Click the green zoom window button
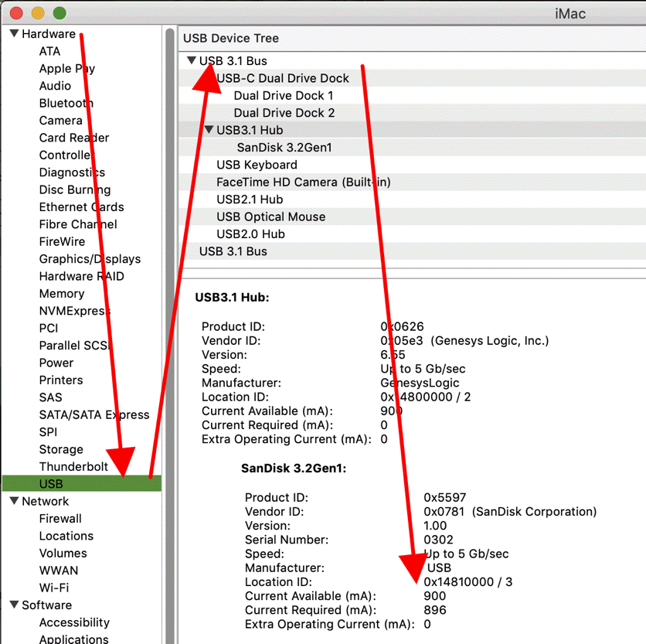The image size is (646, 644). (59, 13)
